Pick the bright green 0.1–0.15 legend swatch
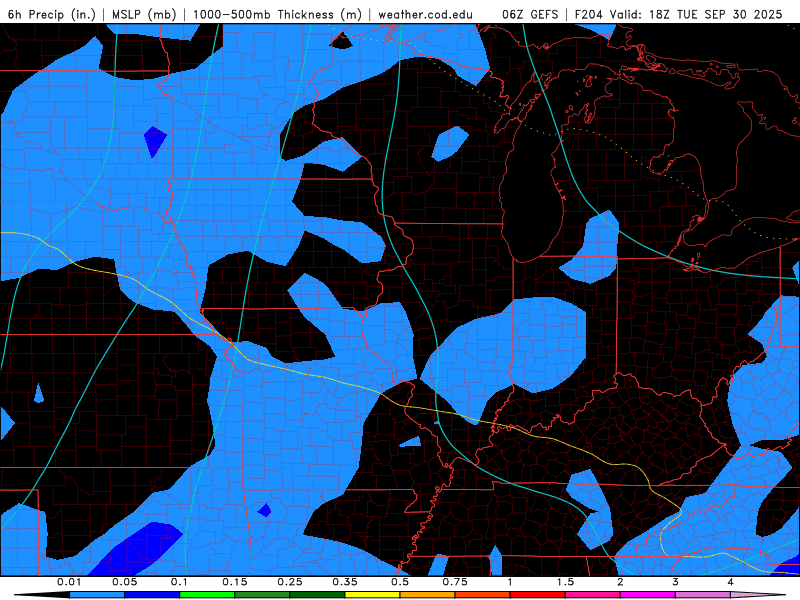 [207, 595]
